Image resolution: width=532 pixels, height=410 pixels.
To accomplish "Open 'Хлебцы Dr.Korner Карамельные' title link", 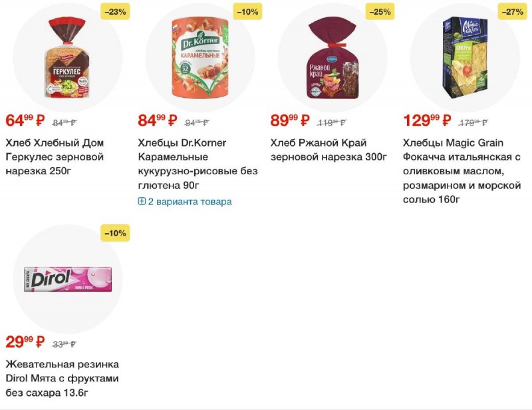I will coord(198,164).
